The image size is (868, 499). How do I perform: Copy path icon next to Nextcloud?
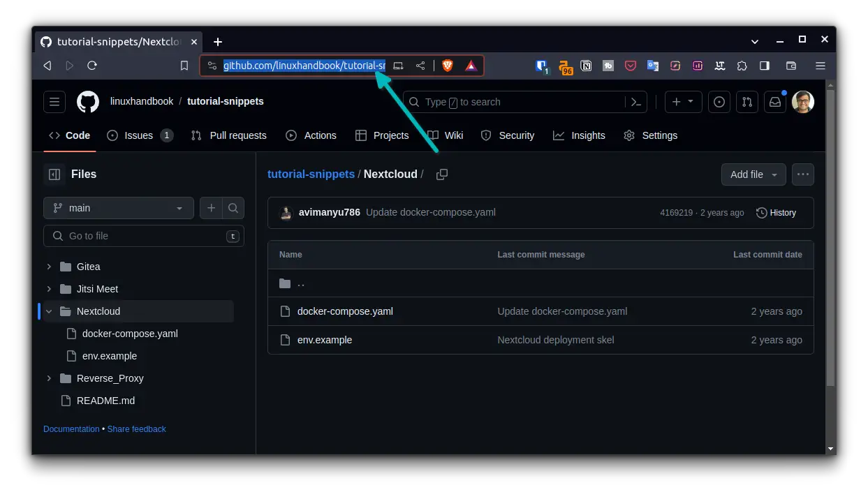(x=442, y=174)
